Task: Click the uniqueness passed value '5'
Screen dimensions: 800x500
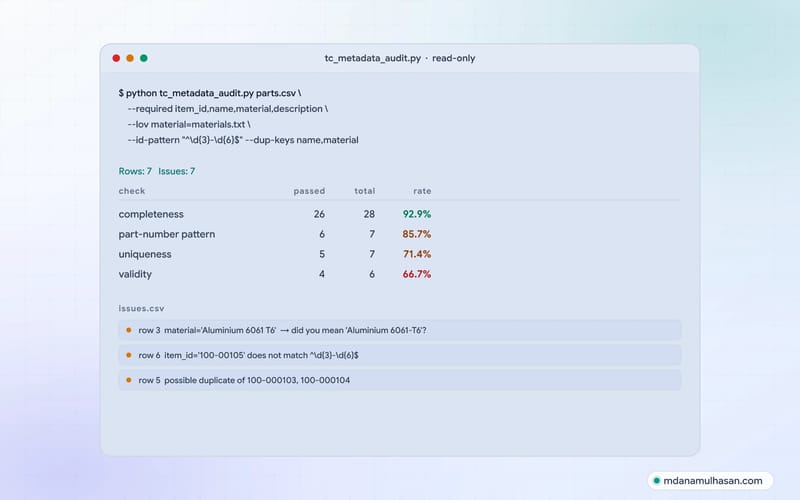Action: pyautogui.click(x=322, y=254)
